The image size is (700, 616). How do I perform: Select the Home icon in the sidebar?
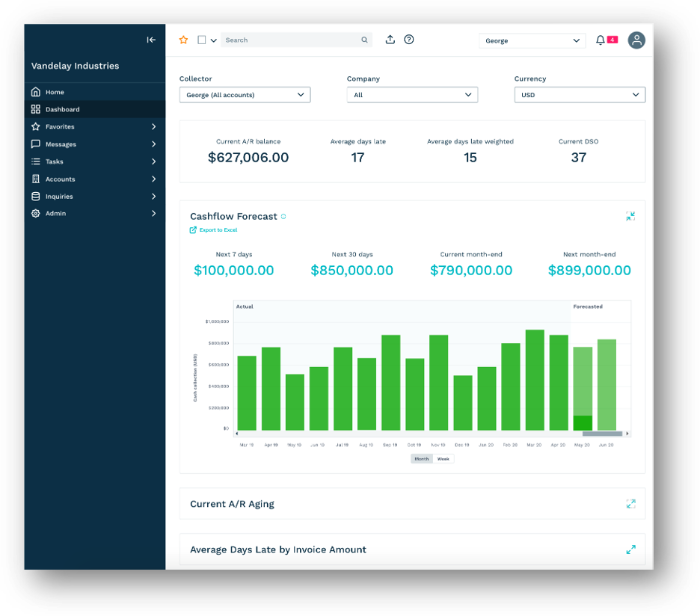(x=36, y=91)
